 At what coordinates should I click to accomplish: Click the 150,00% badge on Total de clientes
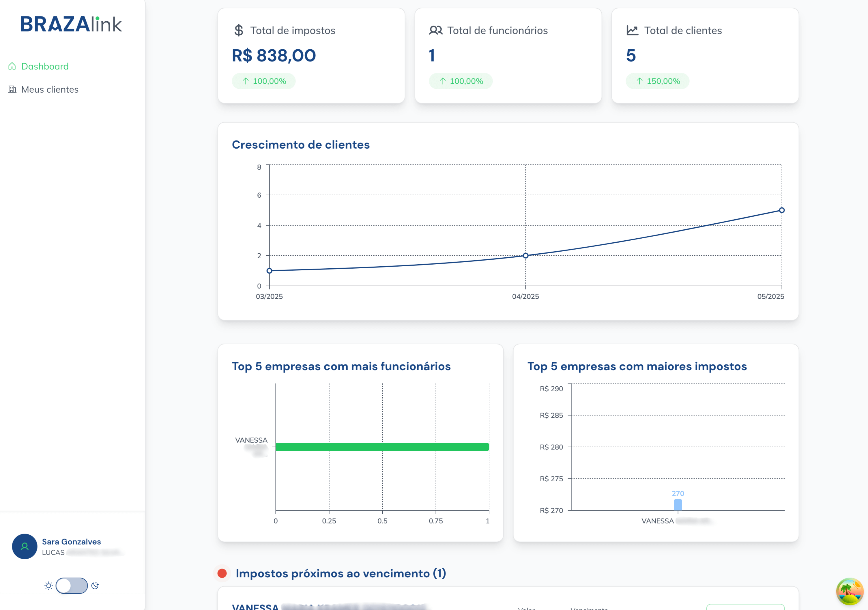pos(657,81)
